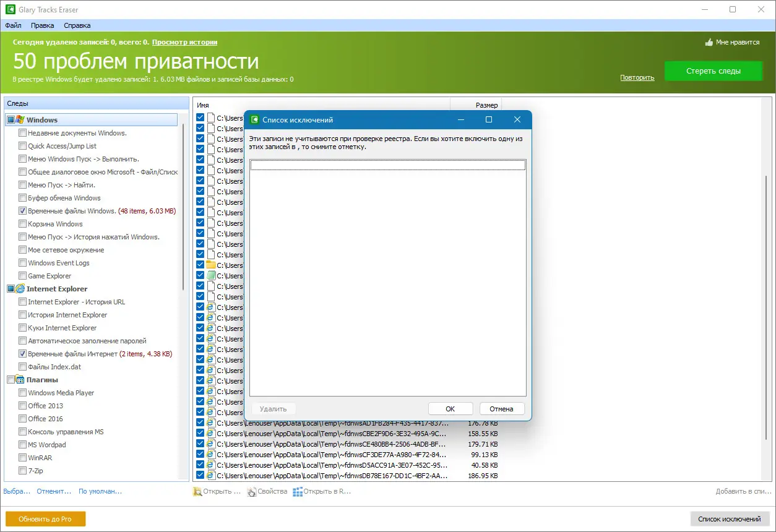Click the Список исключений bottom button
Viewport: 776px width, 532px height.
[x=730, y=519]
